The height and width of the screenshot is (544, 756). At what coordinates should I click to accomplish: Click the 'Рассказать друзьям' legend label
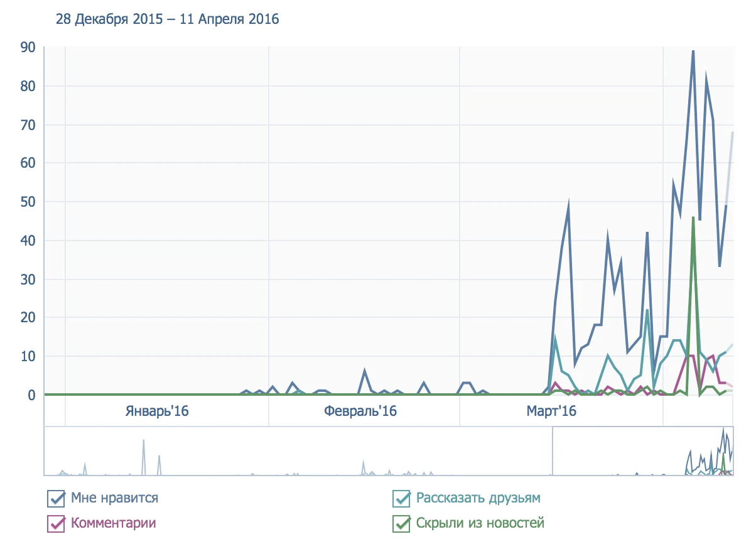pos(478,499)
